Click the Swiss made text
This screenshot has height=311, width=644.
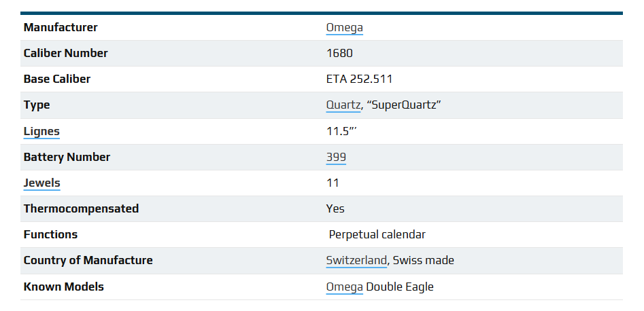(424, 260)
